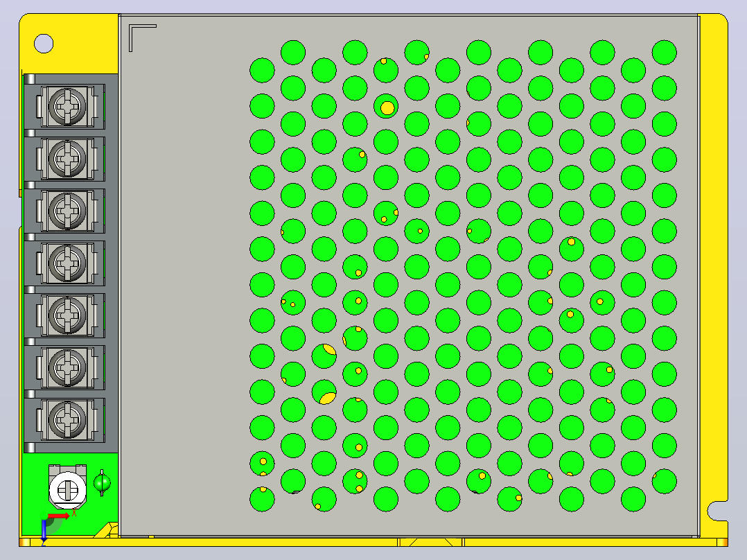The image size is (747, 560).
Task: Click the red X axis arrow
Action: (59, 516)
